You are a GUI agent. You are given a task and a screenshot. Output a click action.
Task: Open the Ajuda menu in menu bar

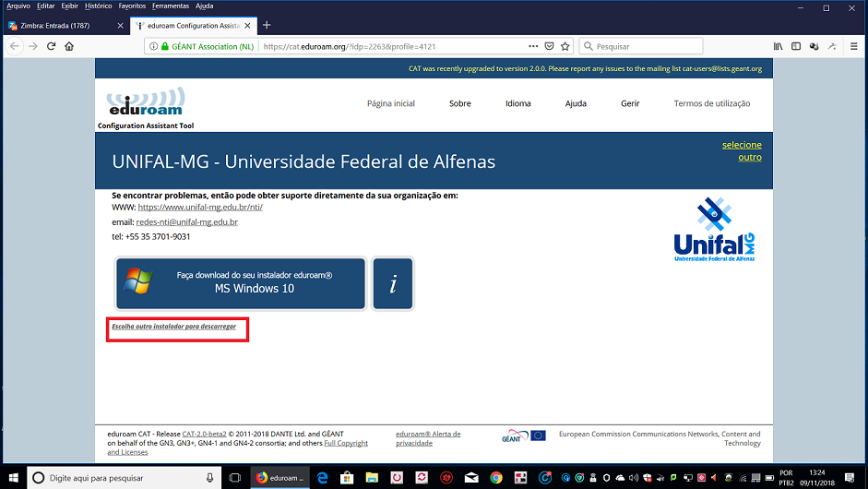tap(204, 6)
